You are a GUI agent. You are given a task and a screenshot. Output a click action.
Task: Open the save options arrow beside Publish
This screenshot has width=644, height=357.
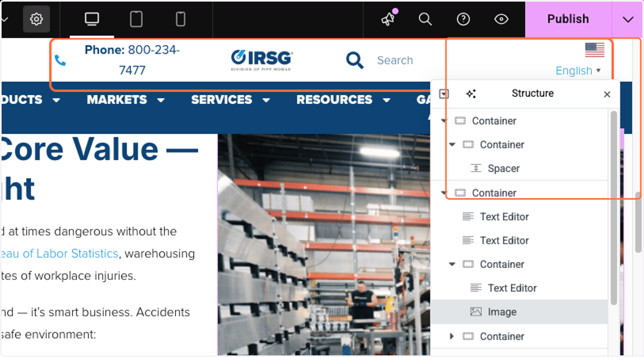[x=628, y=19]
